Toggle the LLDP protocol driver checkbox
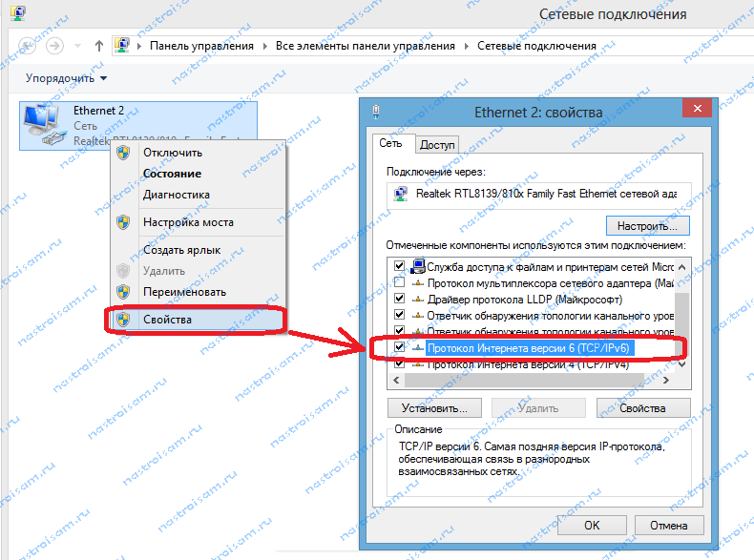 coord(399,299)
